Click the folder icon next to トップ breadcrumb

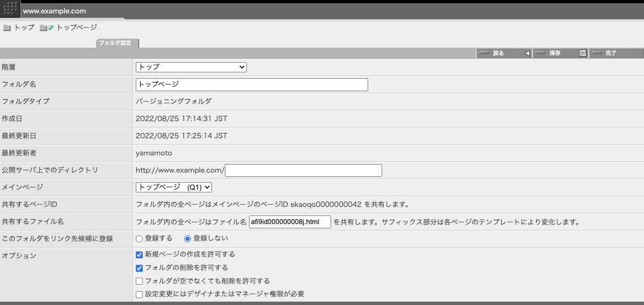[x=7, y=28]
